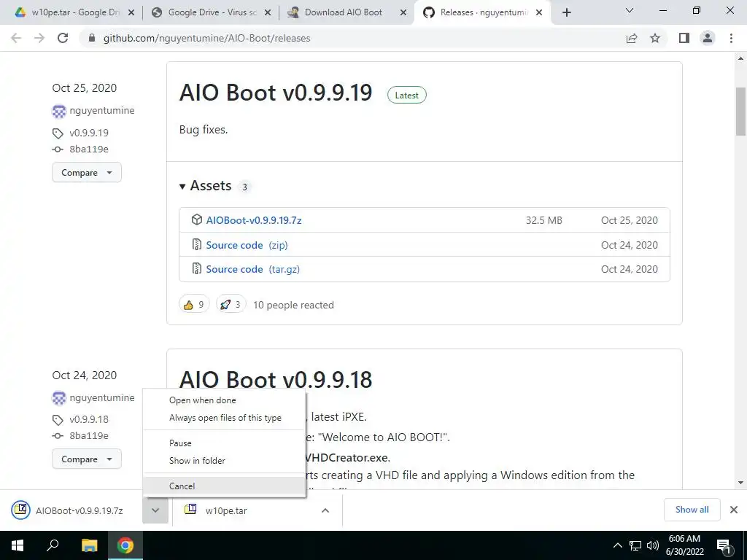Pause the download from context menu
747x560 pixels.
[225, 443]
